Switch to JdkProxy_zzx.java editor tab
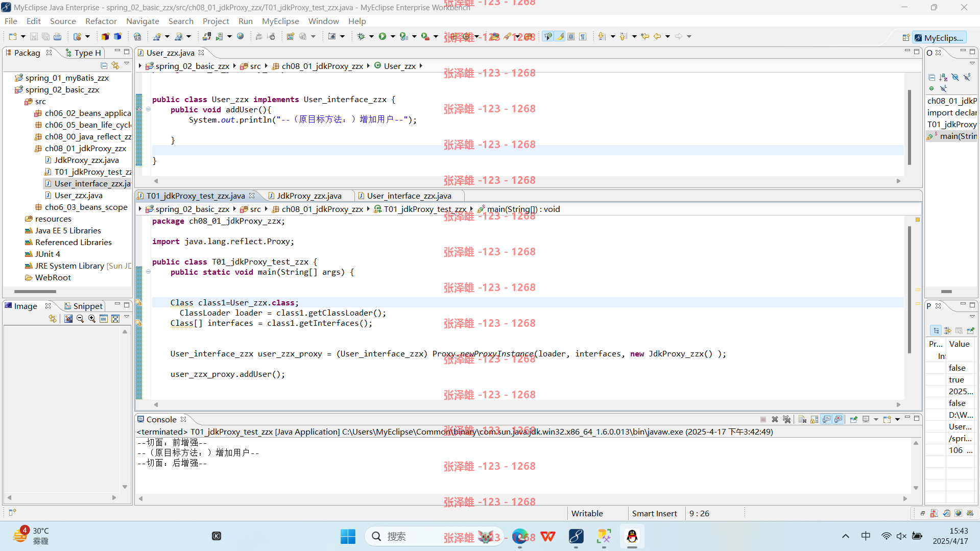Viewport: 980px width, 551px height. pos(309,196)
